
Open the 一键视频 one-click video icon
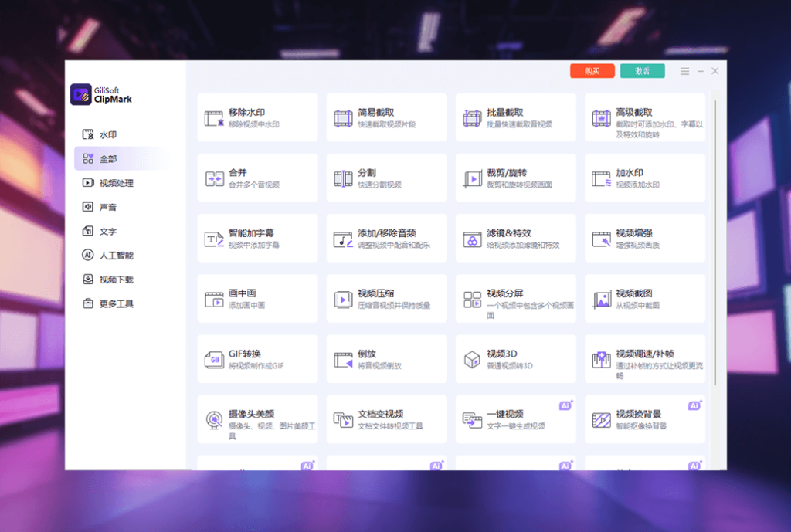pos(472,419)
